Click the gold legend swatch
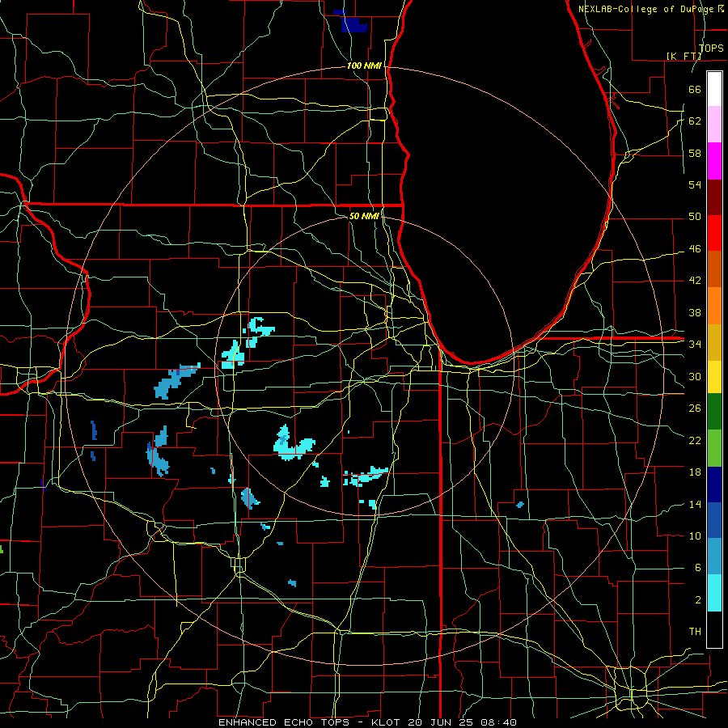Viewport: 728px width, 728px height. click(x=714, y=342)
